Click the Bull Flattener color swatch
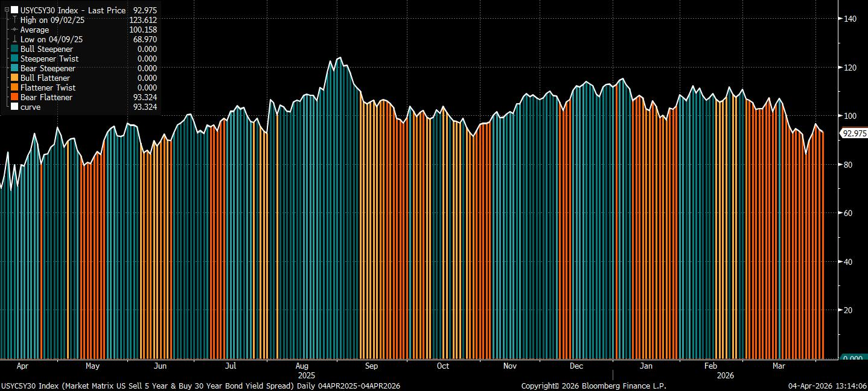This screenshot has width=868, height=391. [14, 78]
